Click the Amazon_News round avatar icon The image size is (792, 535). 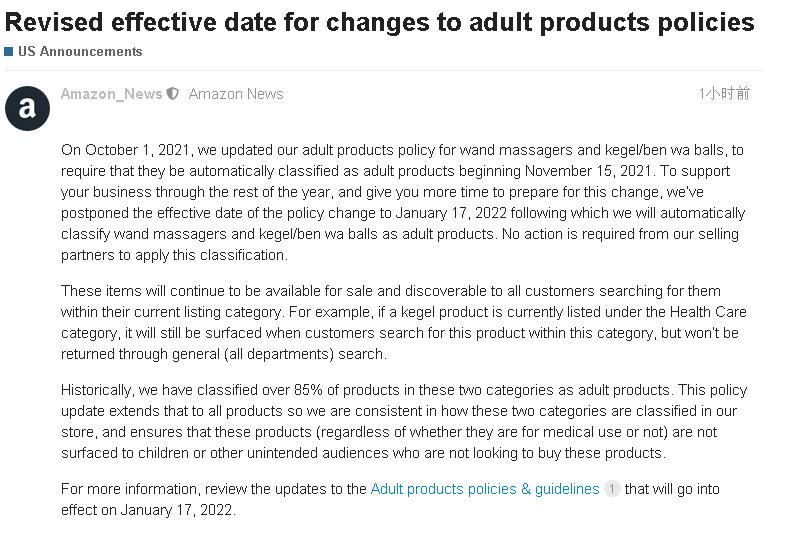[27, 108]
